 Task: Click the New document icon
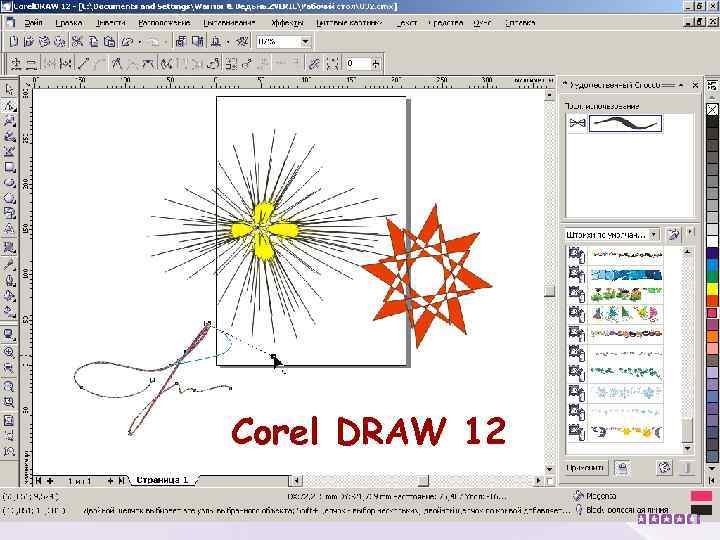point(13,42)
